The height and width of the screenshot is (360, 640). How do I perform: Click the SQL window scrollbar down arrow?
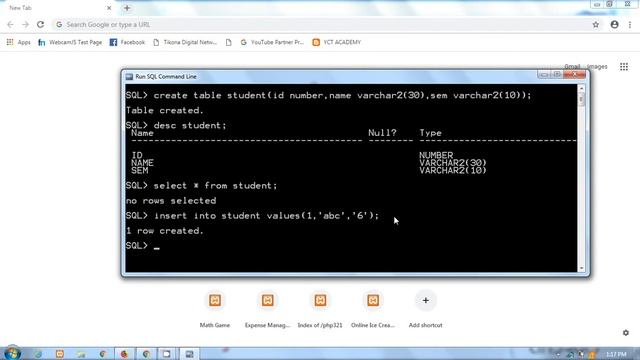coord(582,268)
